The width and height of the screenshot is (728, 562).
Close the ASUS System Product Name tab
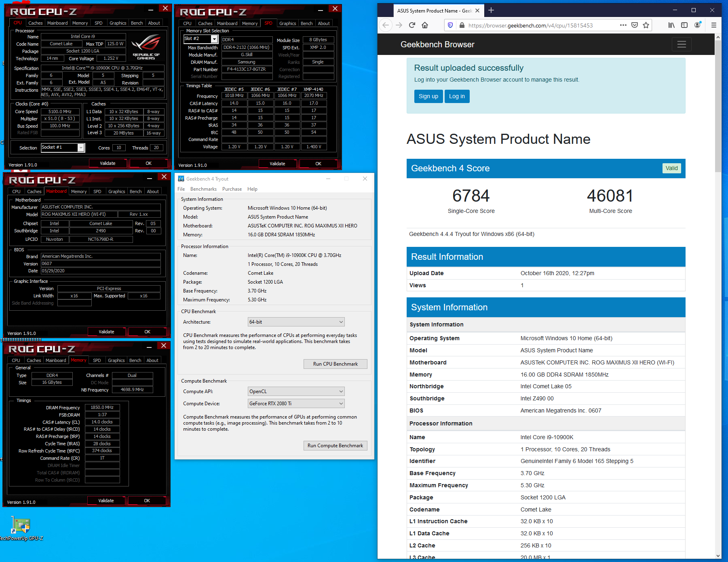point(477,11)
